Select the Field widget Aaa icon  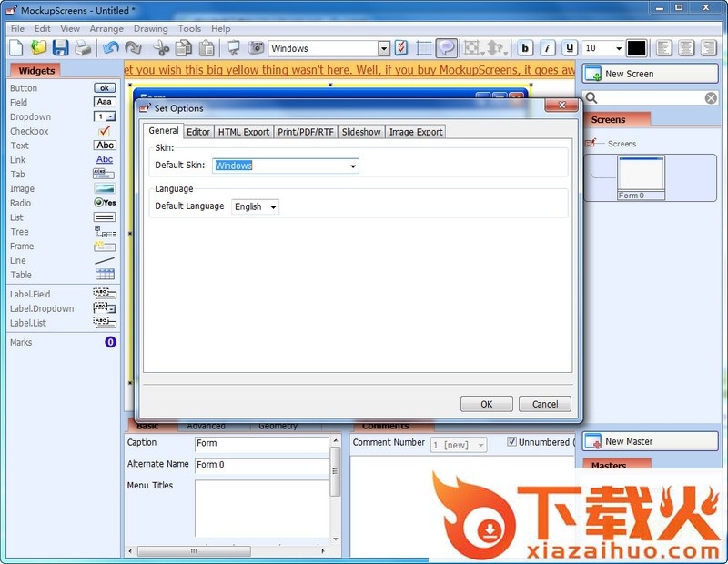pos(105,102)
